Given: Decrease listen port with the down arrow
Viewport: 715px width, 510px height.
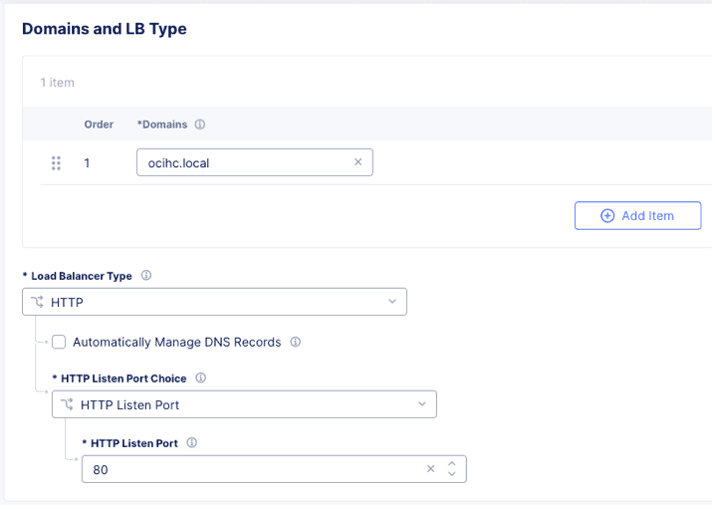Looking at the screenshot, I should pyautogui.click(x=452, y=474).
